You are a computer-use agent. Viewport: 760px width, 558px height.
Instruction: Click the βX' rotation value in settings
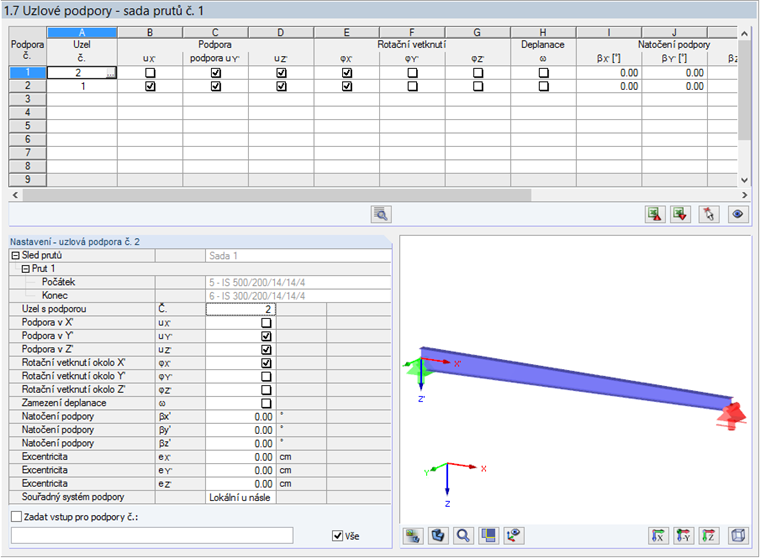pyautogui.click(x=241, y=417)
